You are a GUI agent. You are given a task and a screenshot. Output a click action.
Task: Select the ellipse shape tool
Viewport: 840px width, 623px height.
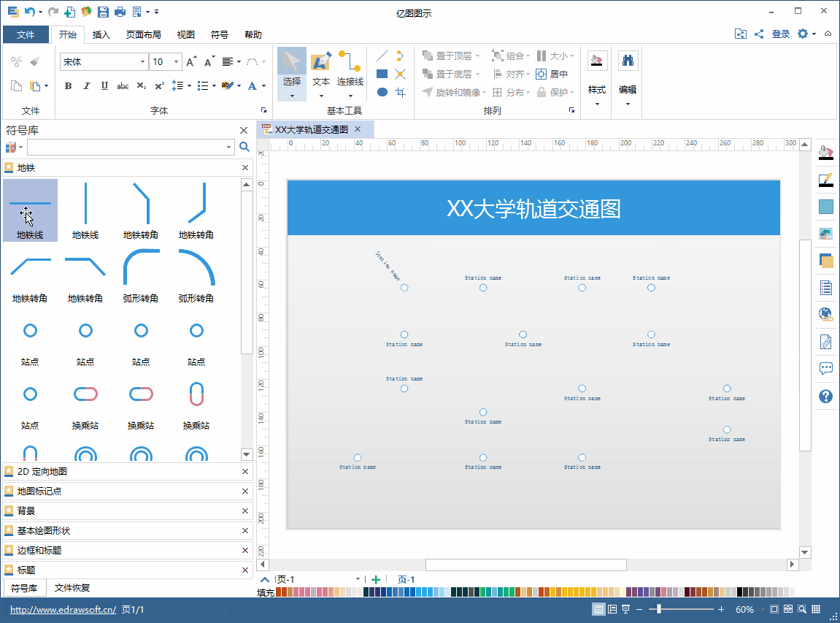click(382, 92)
